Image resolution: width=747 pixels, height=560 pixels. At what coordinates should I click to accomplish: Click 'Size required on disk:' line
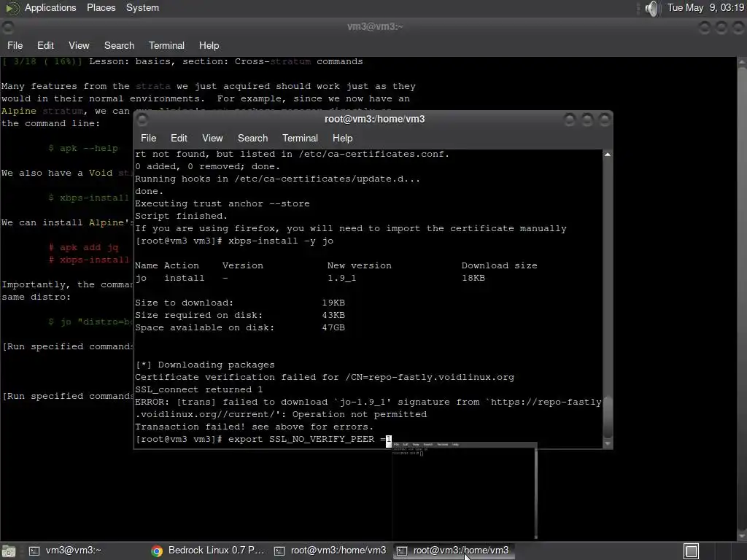[x=198, y=315]
